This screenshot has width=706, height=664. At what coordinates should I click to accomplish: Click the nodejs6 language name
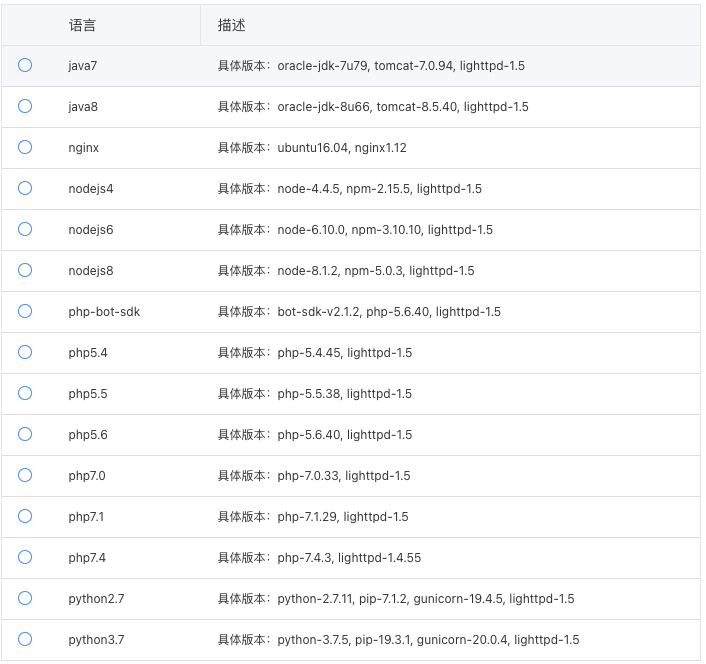click(91, 230)
